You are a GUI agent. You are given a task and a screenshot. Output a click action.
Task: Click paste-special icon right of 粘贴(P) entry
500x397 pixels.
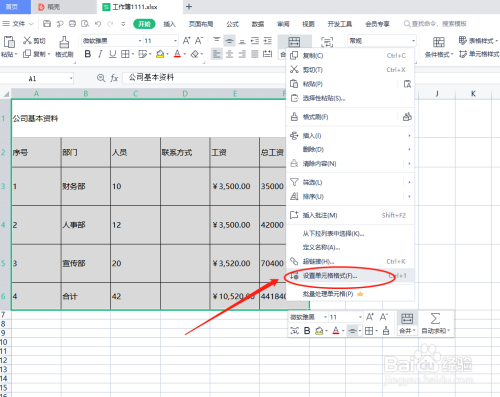[407, 84]
